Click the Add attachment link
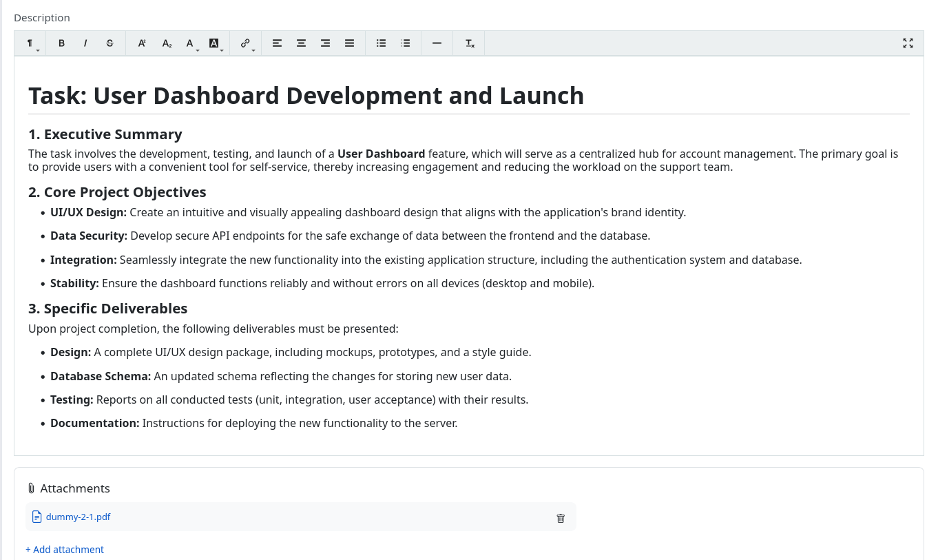938x560 pixels. [65, 549]
